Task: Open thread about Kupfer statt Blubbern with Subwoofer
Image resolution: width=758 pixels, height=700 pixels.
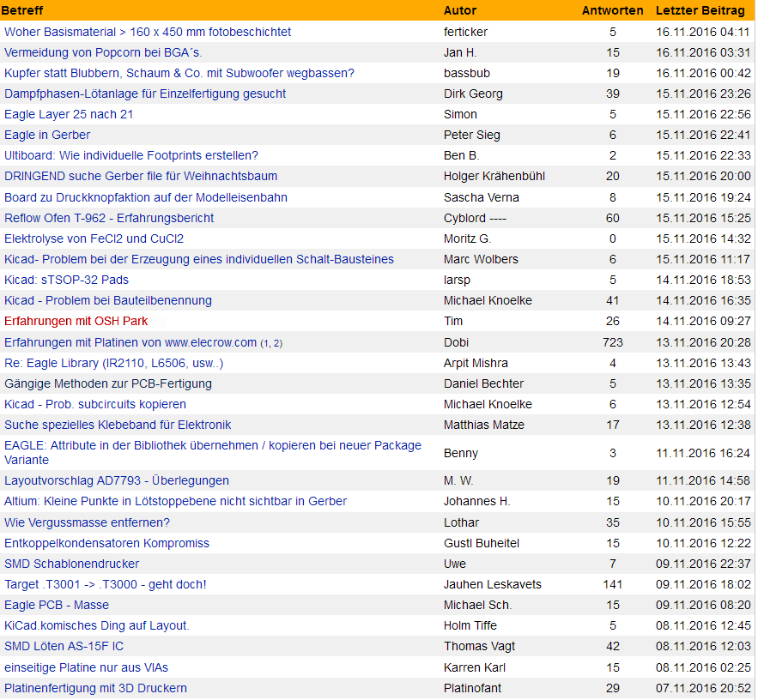Action: click(179, 73)
